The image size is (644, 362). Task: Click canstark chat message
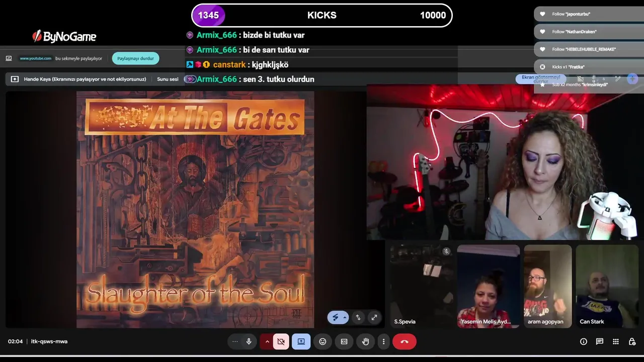click(x=237, y=64)
